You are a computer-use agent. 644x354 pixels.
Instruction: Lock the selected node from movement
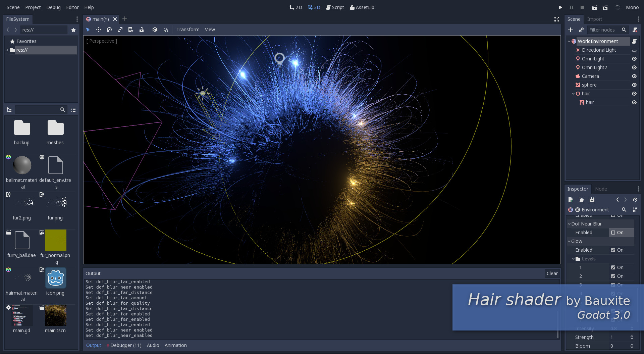[x=142, y=30]
